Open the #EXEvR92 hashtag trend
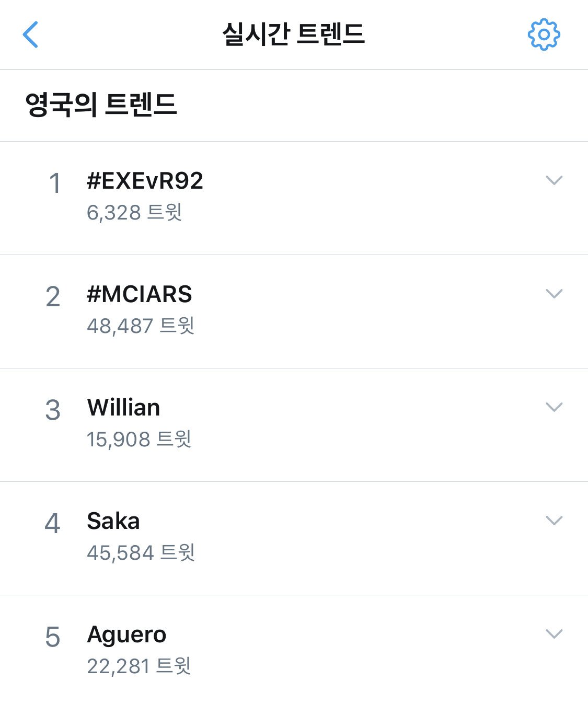This screenshot has width=588, height=704. point(145,181)
